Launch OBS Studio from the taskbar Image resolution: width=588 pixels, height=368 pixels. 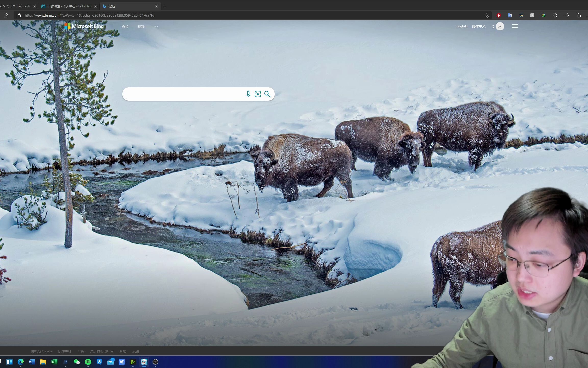click(x=156, y=362)
